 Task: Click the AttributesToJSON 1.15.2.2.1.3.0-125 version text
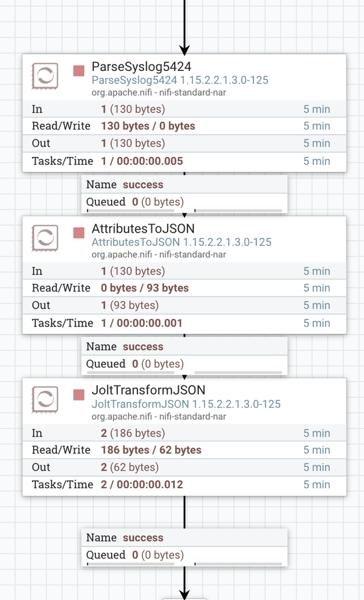(x=181, y=242)
